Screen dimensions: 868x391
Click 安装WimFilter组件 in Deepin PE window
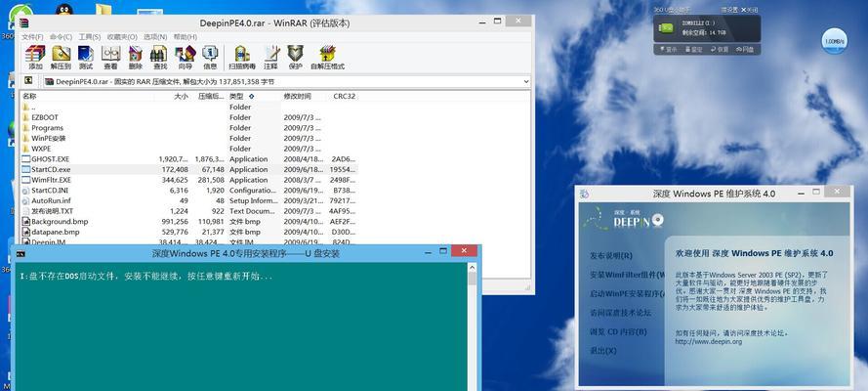tap(627, 275)
